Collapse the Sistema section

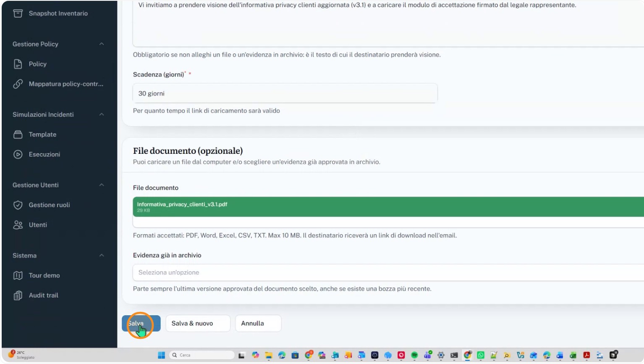[x=102, y=256]
